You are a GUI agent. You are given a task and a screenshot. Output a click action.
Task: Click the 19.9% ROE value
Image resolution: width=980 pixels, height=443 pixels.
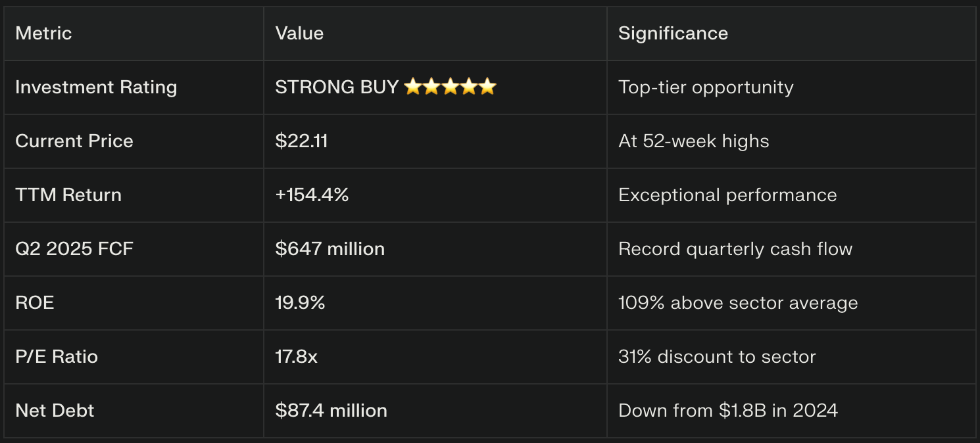tap(300, 303)
